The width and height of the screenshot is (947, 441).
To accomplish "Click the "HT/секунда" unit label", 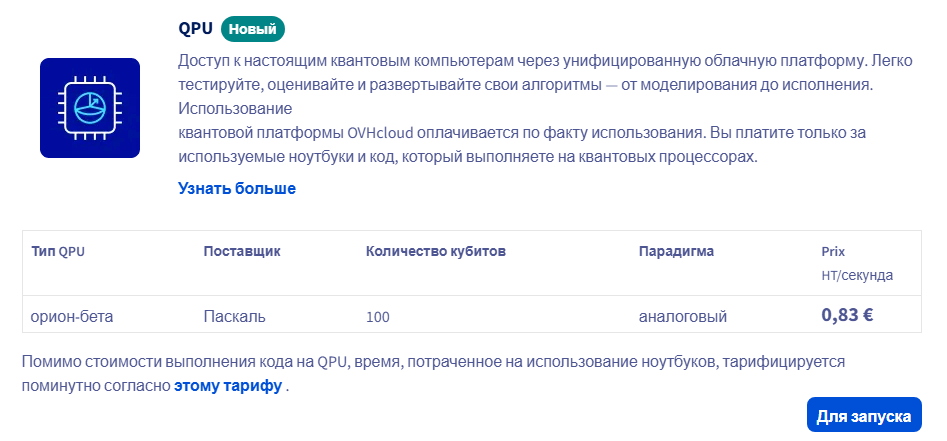I will pyautogui.click(x=857, y=275).
